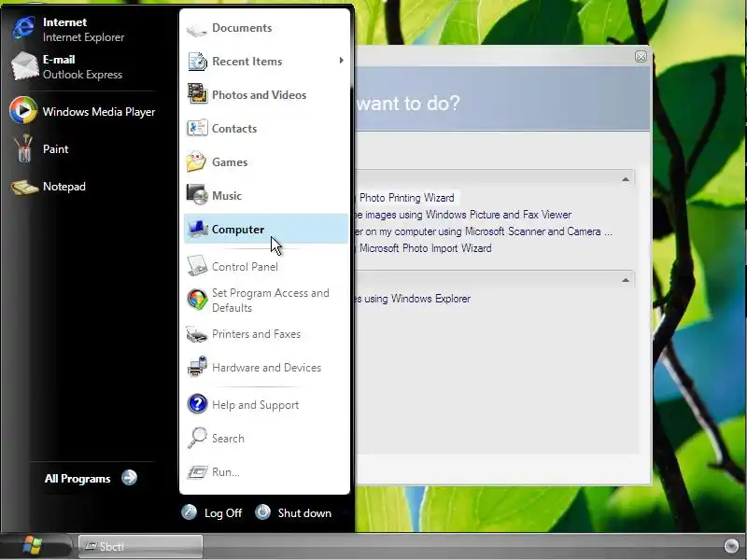The width and height of the screenshot is (747, 560).
Task: Choose Microsoft Photo Import Wizard option
Action: point(425,248)
